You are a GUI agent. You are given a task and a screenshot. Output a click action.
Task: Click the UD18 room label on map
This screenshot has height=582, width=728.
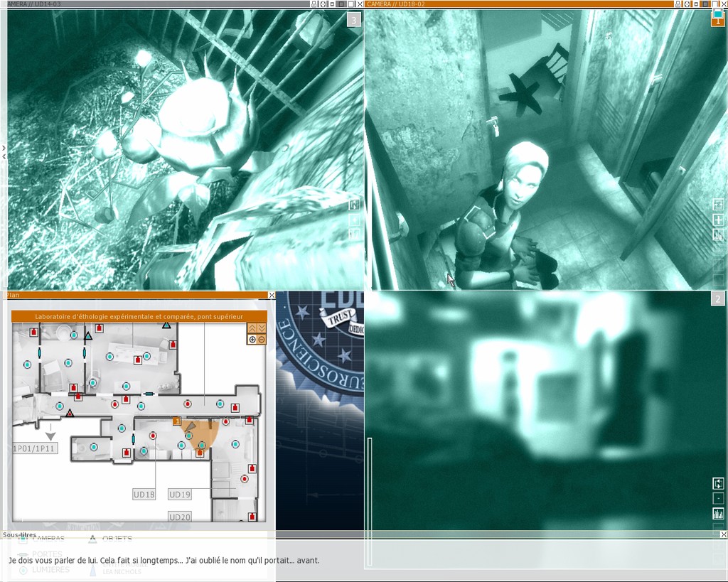pos(144,494)
